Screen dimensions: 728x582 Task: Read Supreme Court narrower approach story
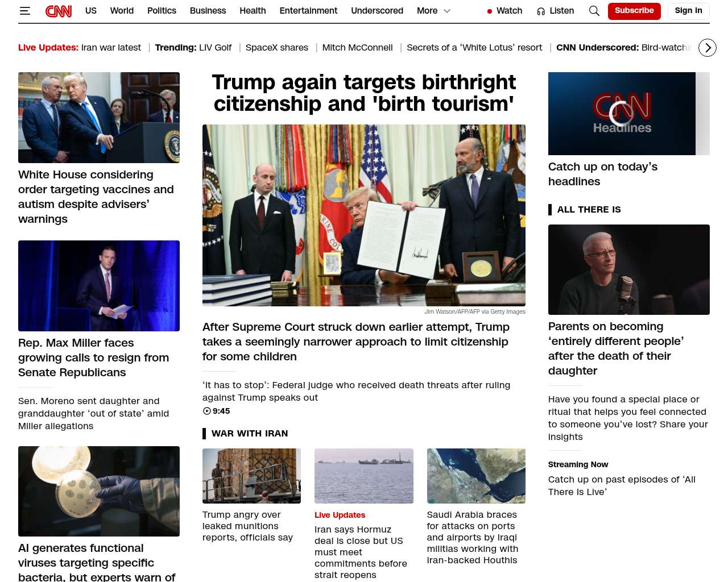pyautogui.click(x=356, y=342)
